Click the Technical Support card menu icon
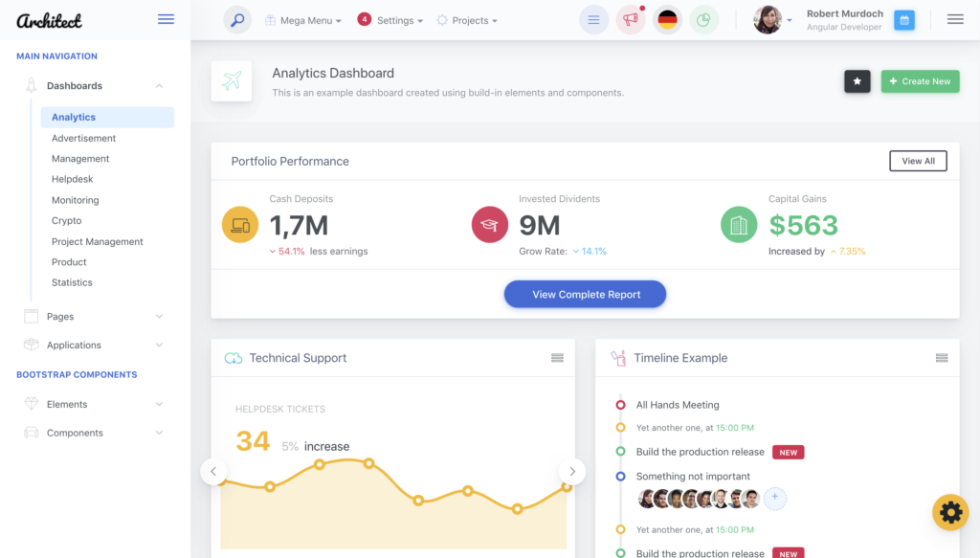This screenshot has width=980, height=558. click(x=557, y=358)
